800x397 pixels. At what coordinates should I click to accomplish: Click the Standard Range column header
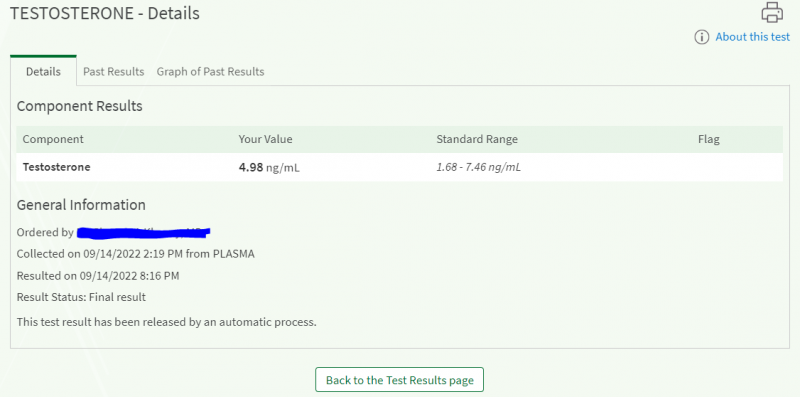click(477, 139)
